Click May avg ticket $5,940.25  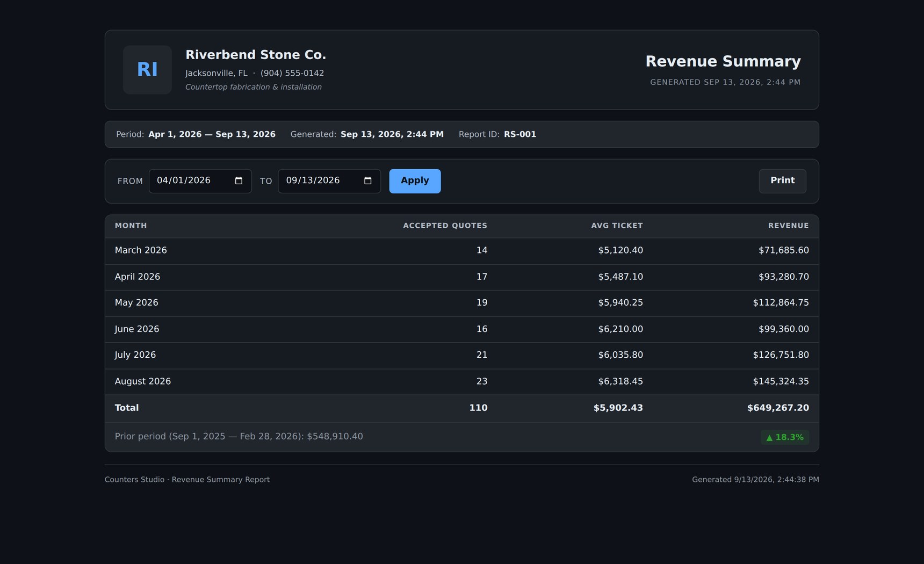[x=620, y=303]
